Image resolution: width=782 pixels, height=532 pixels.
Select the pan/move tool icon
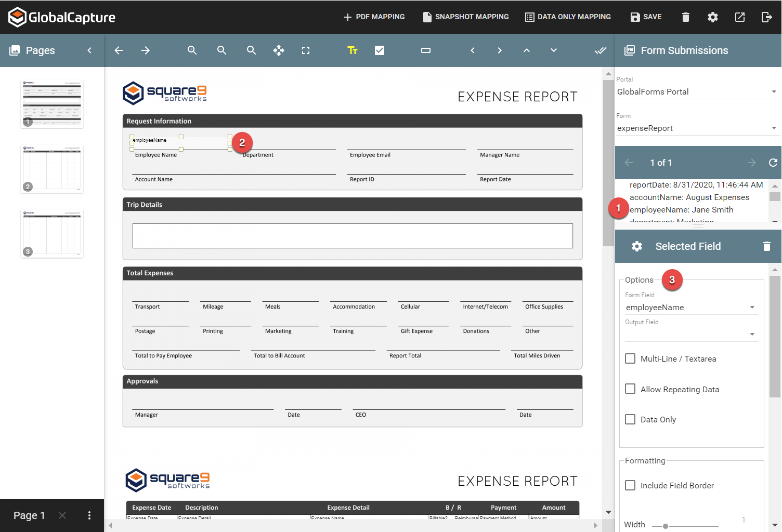coord(279,50)
